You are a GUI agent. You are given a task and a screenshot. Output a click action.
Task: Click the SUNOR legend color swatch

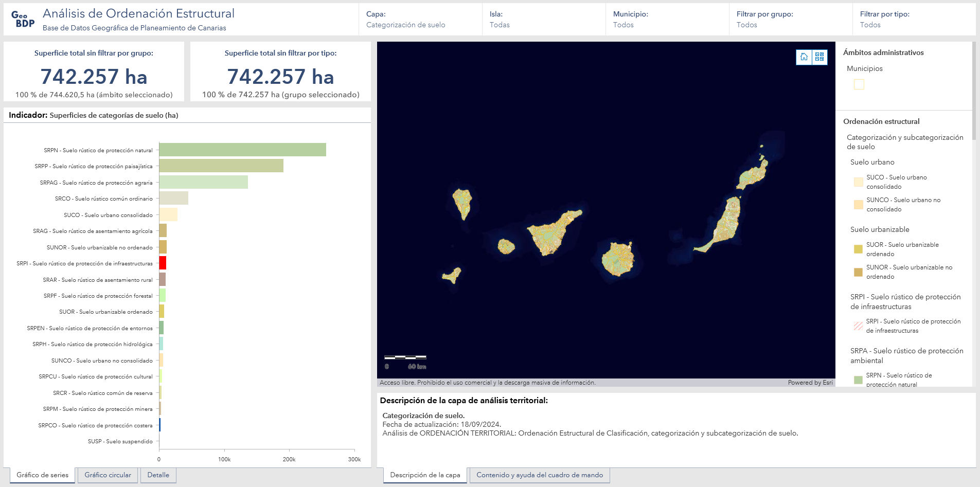point(858,272)
